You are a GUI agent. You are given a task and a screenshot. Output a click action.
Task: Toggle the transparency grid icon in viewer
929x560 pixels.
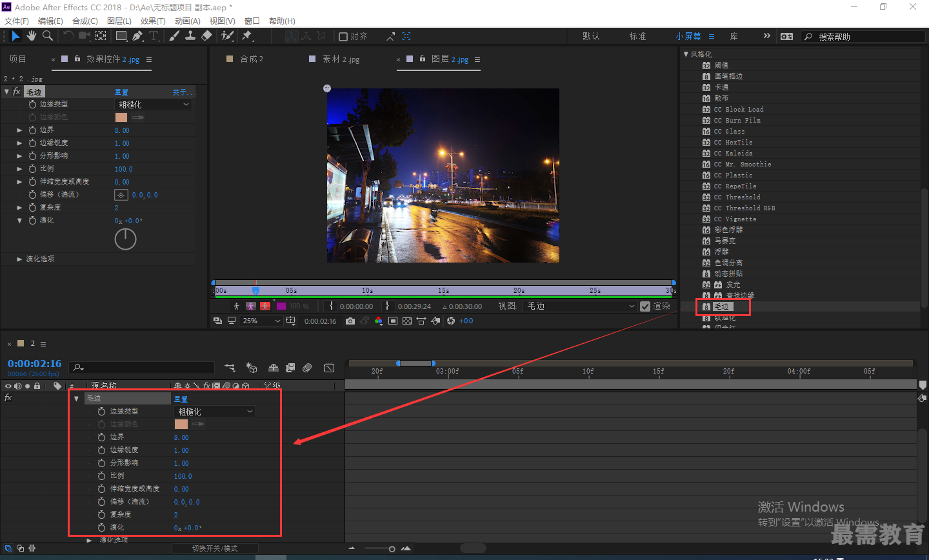click(x=407, y=321)
